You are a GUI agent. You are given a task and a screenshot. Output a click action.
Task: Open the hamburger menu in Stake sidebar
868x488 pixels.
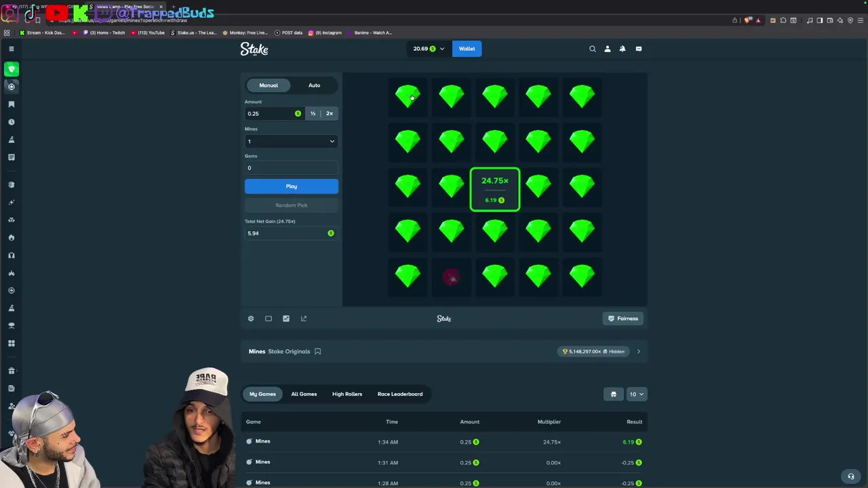tap(12, 49)
